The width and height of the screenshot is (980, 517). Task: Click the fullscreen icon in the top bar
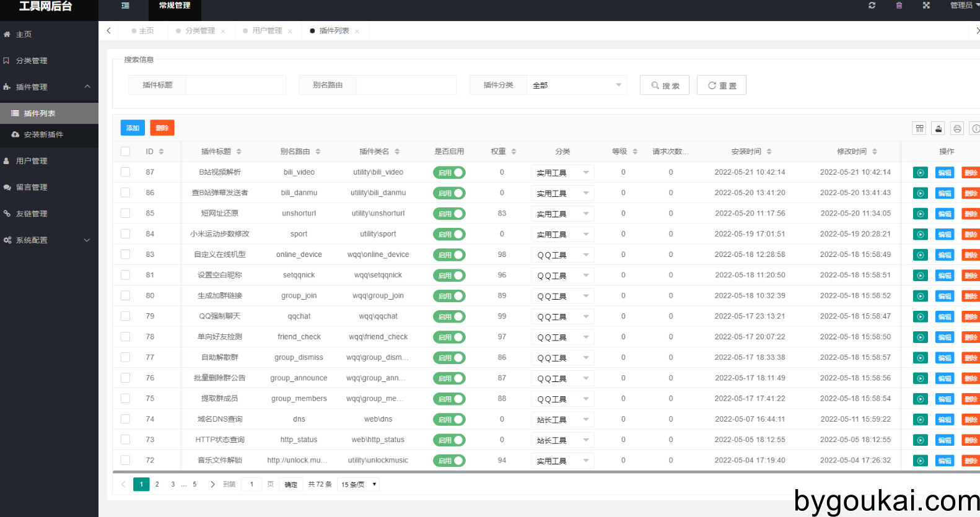coord(926,6)
